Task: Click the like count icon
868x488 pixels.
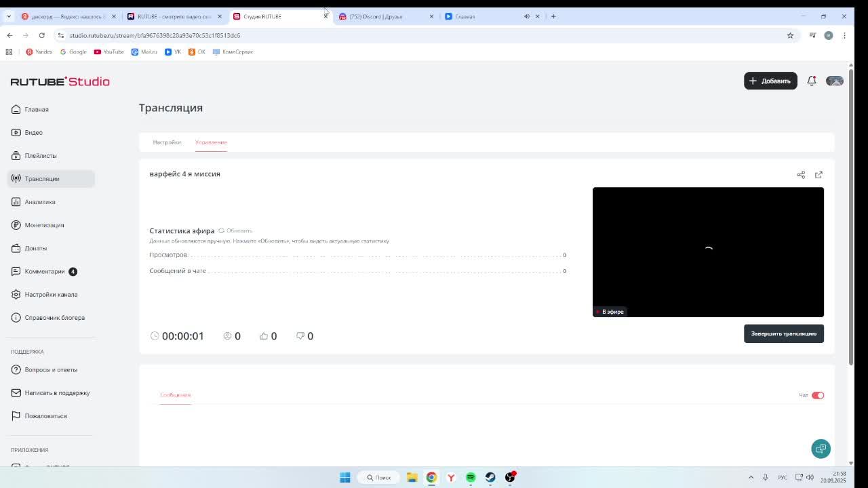Action: (264, 335)
